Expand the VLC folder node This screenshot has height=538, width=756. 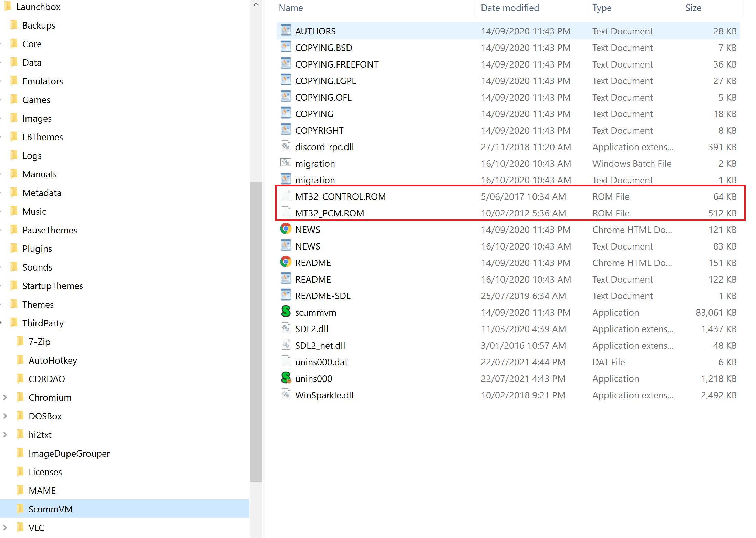(5, 528)
